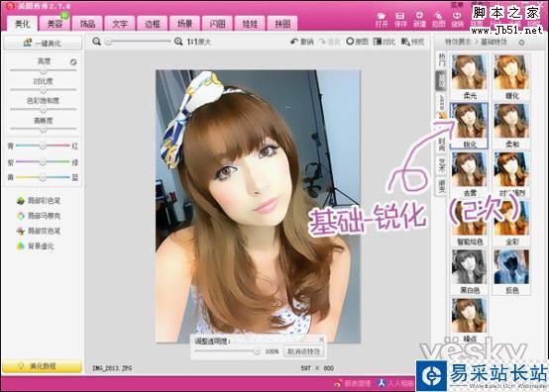549x392 pixels.
Task: Click the zoom in magnifier icon
Action: [178, 42]
